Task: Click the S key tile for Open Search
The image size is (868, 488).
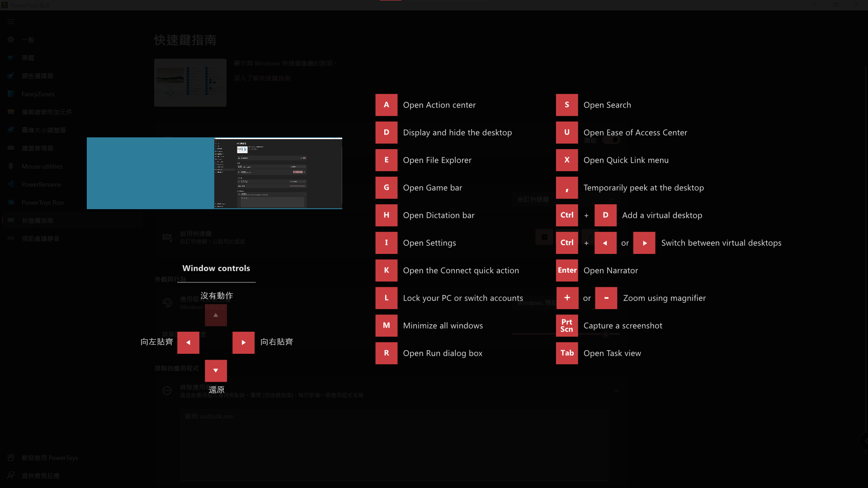Action: pos(567,105)
